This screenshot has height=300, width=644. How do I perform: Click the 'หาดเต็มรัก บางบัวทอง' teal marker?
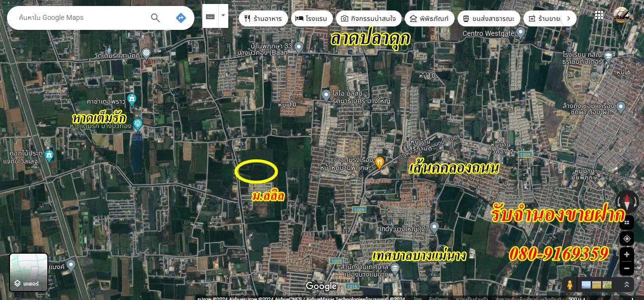click(138, 123)
